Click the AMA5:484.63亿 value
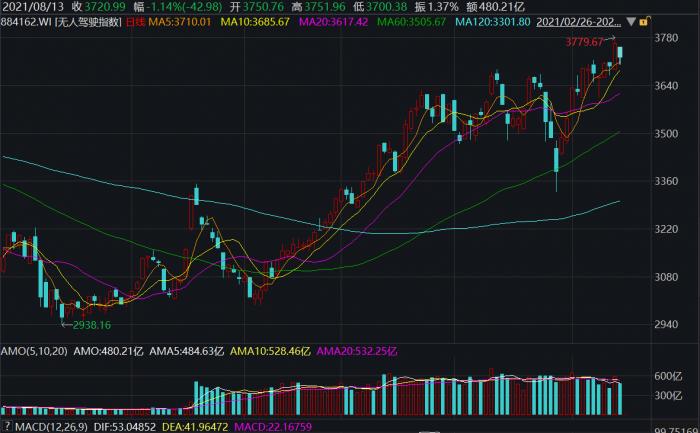700x433 pixels. (x=186, y=351)
